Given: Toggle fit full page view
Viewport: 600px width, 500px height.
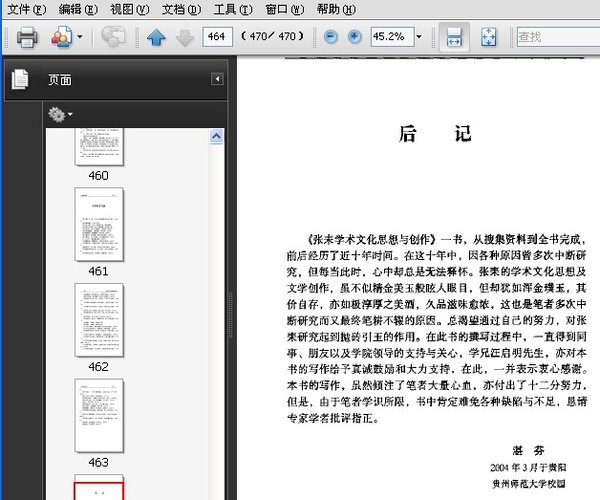Looking at the screenshot, I should click(x=489, y=37).
